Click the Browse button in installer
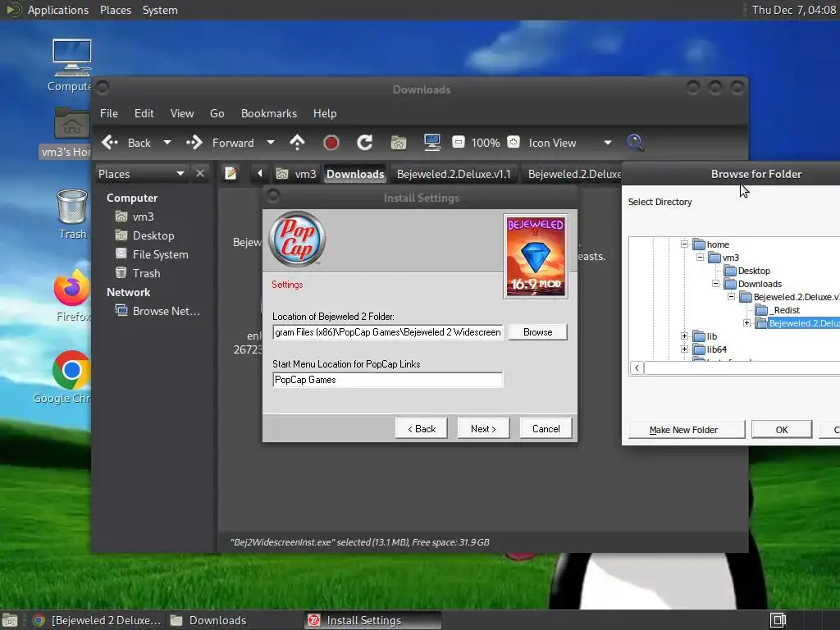The image size is (840, 630). [x=537, y=332]
